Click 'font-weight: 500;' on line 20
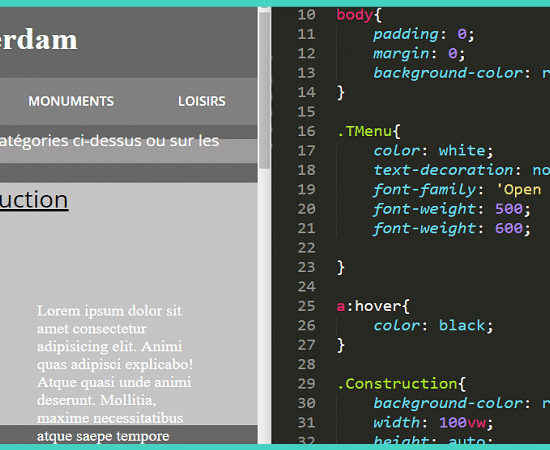The width and height of the screenshot is (550, 450). (x=451, y=209)
